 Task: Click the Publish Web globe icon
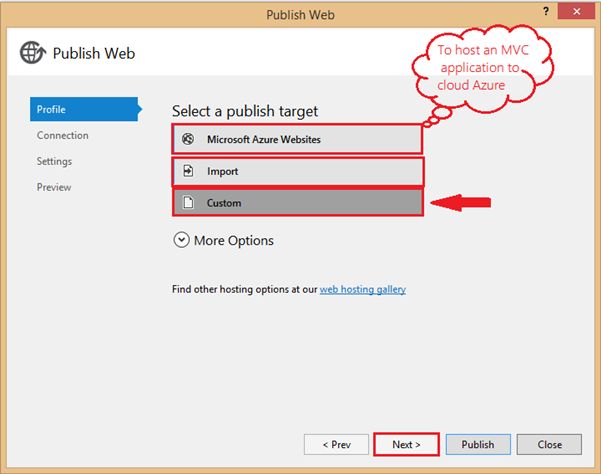pos(32,52)
